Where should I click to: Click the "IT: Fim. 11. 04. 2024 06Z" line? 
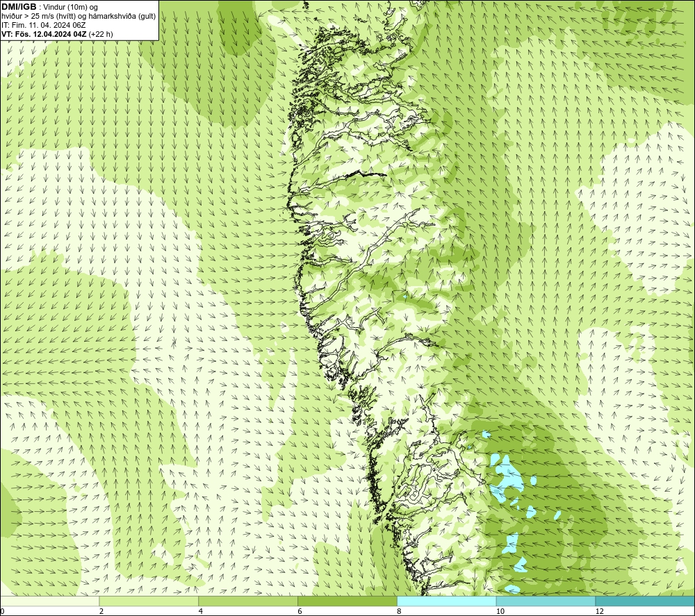[43, 25]
